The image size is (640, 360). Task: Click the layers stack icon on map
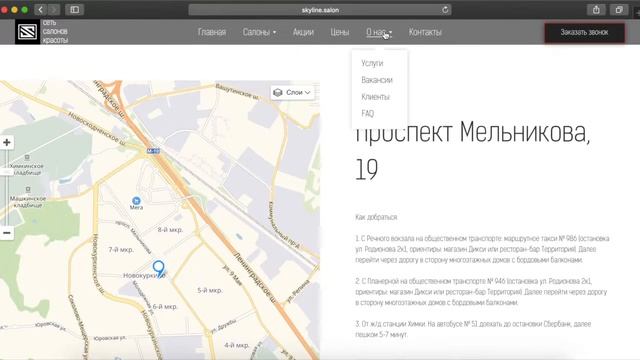click(x=278, y=93)
